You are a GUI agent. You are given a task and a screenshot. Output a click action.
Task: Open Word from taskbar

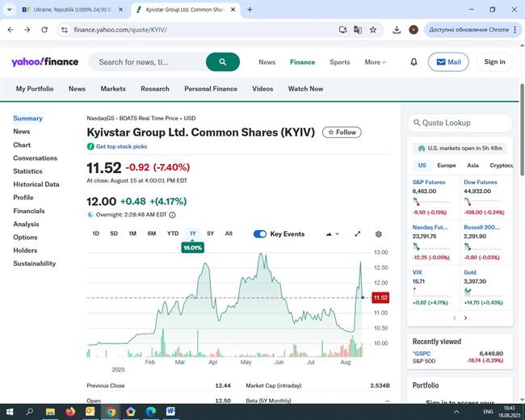(x=170, y=412)
